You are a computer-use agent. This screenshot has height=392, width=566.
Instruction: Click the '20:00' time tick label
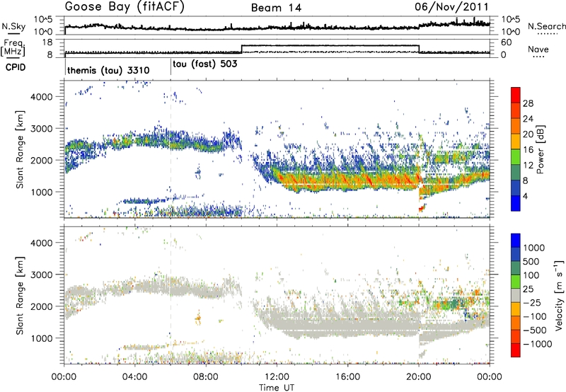[419, 377]
